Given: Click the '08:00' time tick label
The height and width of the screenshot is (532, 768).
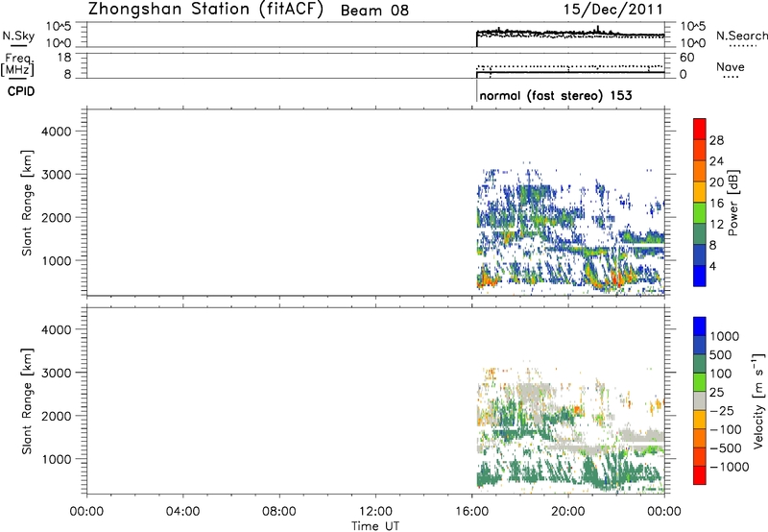Looking at the screenshot, I should coord(278,512).
